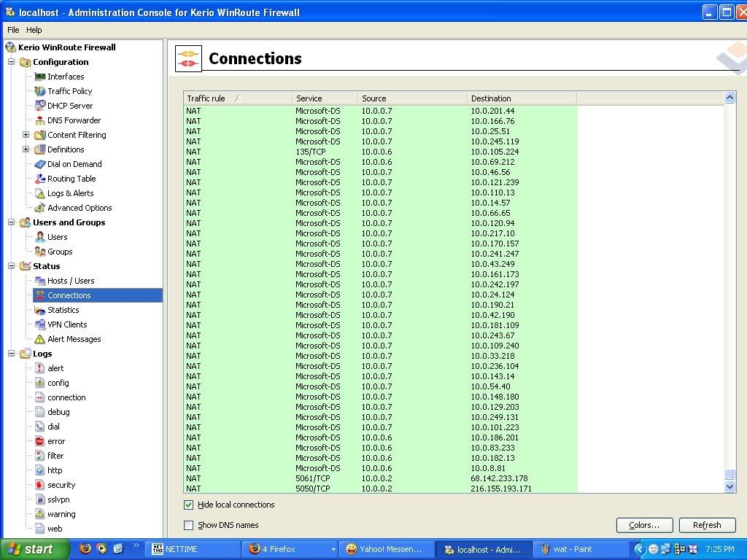The image size is (747, 560).
Task: Click the VPN Clients icon
Action: [40, 324]
